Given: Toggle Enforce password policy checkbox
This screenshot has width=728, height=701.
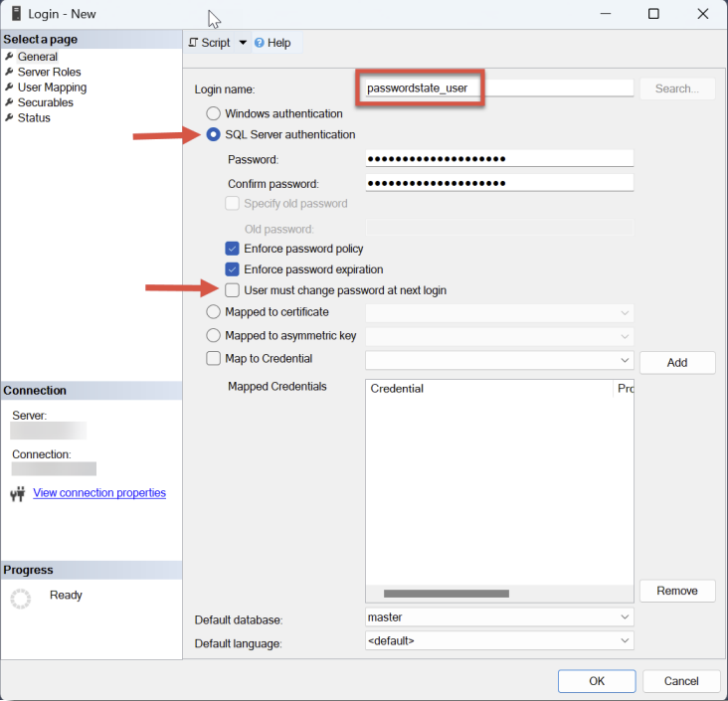Looking at the screenshot, I should click(x=232, y=249).
